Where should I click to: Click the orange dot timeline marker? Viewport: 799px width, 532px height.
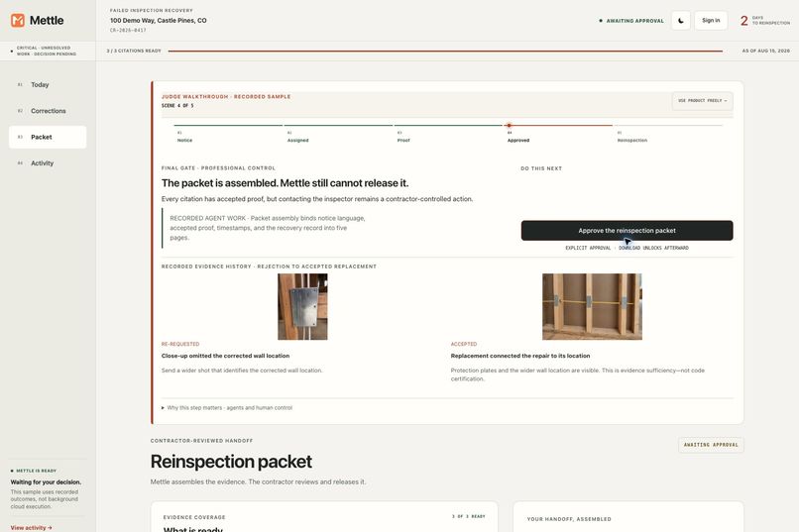pyautogui.click(x=509, y=125)
